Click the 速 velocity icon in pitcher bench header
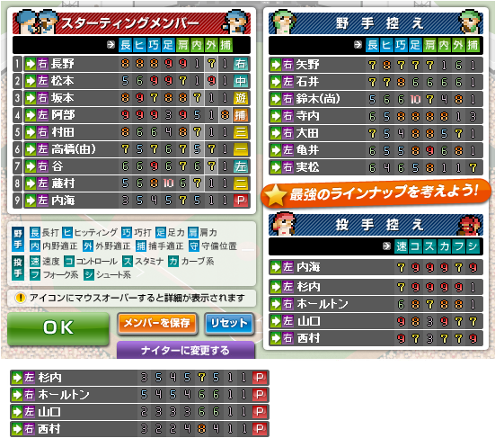The height and width of the screenshot is (447, 504). (402, 246)
